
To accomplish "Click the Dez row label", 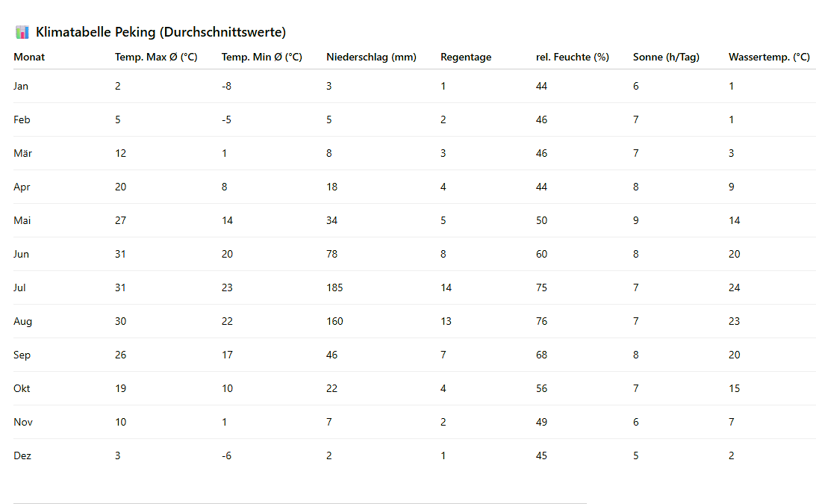I will pyautogui.click(x=22, y=455).
